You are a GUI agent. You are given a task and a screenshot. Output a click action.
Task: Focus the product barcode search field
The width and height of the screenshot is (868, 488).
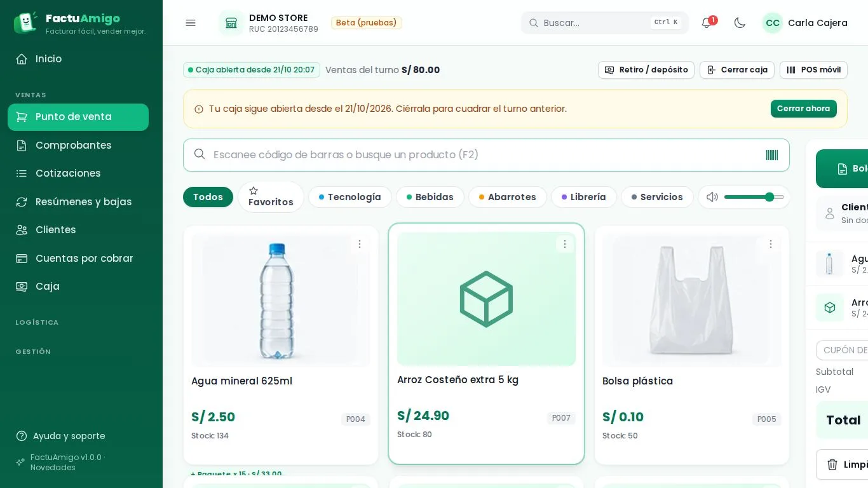(486, 155)
